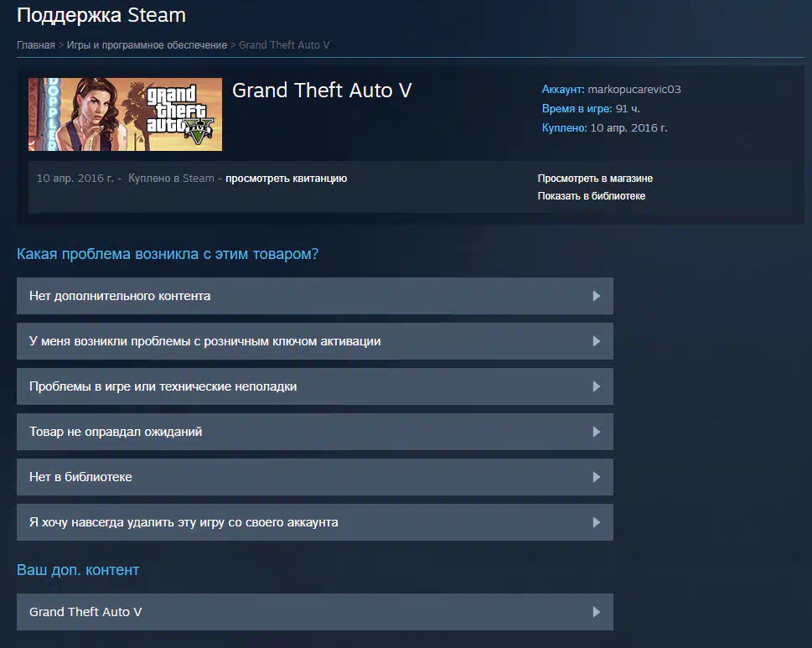Select Проблемы в игре или технические неполадки
Viewport: 812px width, 648px height.
coord(315,386)
